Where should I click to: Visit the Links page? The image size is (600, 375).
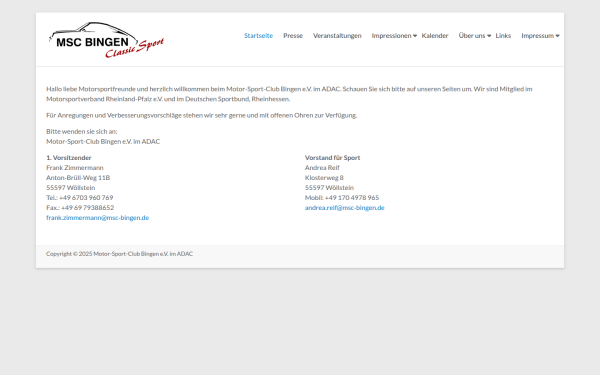tap(503, 36)
